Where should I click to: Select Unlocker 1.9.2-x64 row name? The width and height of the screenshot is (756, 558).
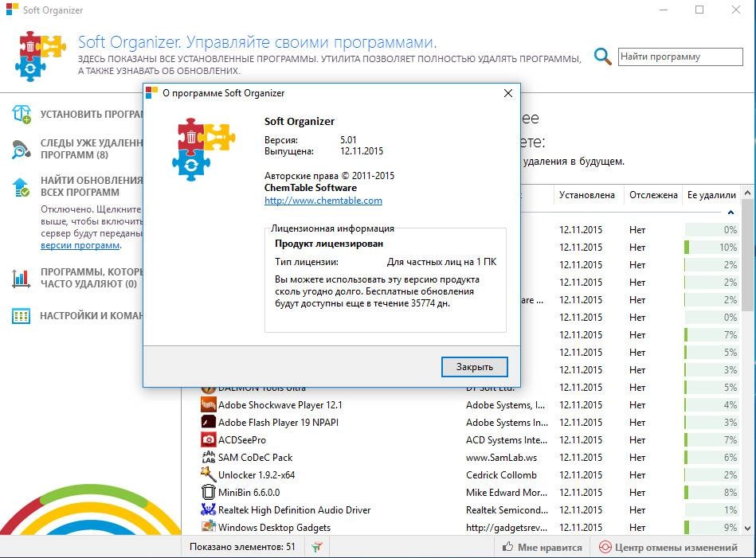click(x=257, y=475)
